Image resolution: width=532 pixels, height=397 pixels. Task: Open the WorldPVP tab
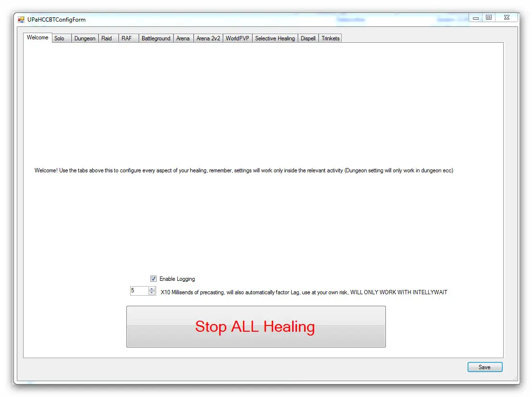237,38
